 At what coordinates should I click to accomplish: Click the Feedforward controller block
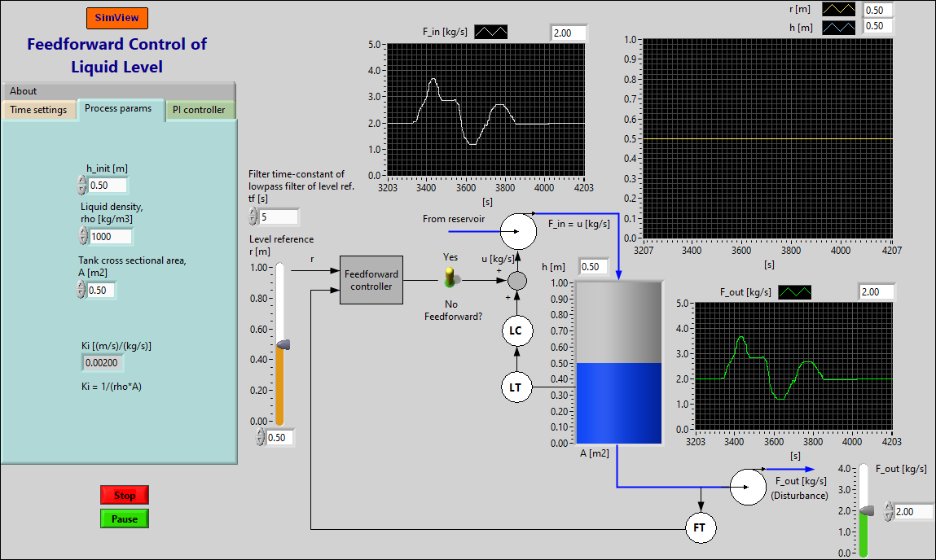click(371, 279)
